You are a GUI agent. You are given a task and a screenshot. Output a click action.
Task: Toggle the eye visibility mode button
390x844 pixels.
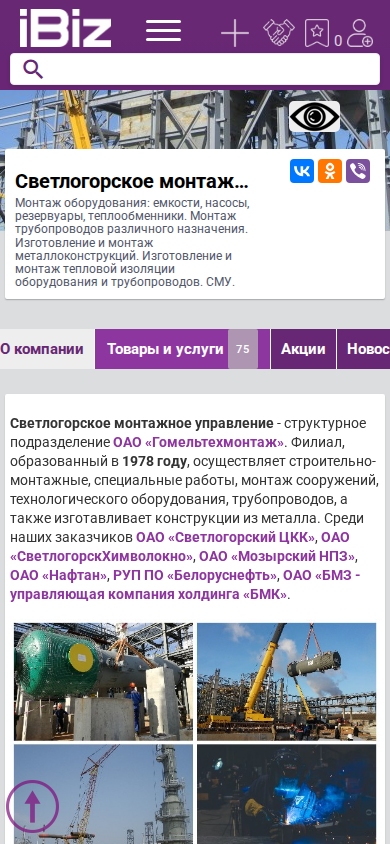[314, 116]
